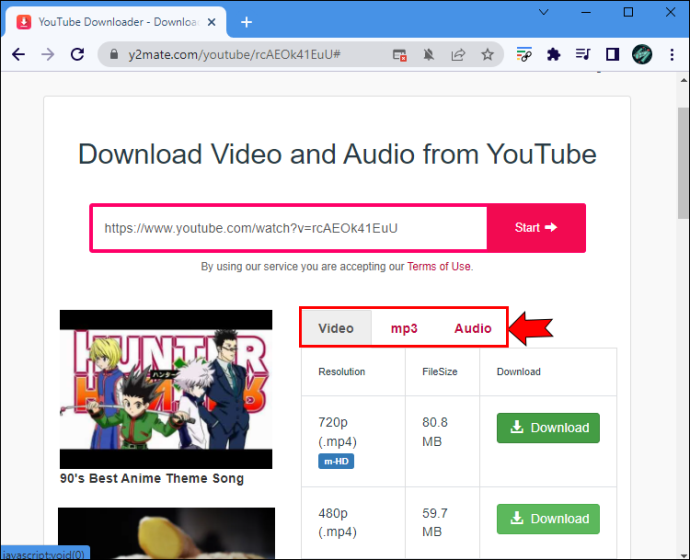Screen dimensions: 690x560
Task: Click the page heading 'Download Video and Audio from YouTube'
Action: [337, 154]
